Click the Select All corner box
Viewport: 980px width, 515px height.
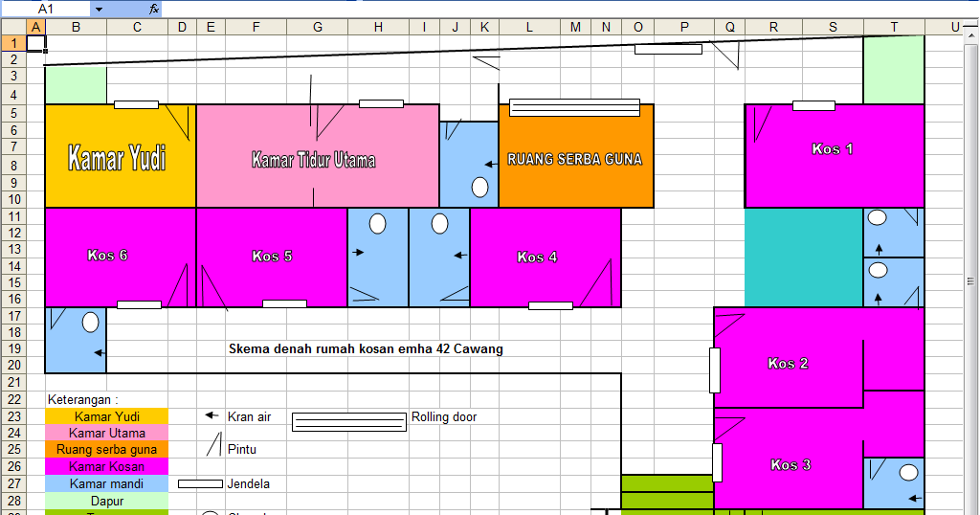click(x=13, y=27)
